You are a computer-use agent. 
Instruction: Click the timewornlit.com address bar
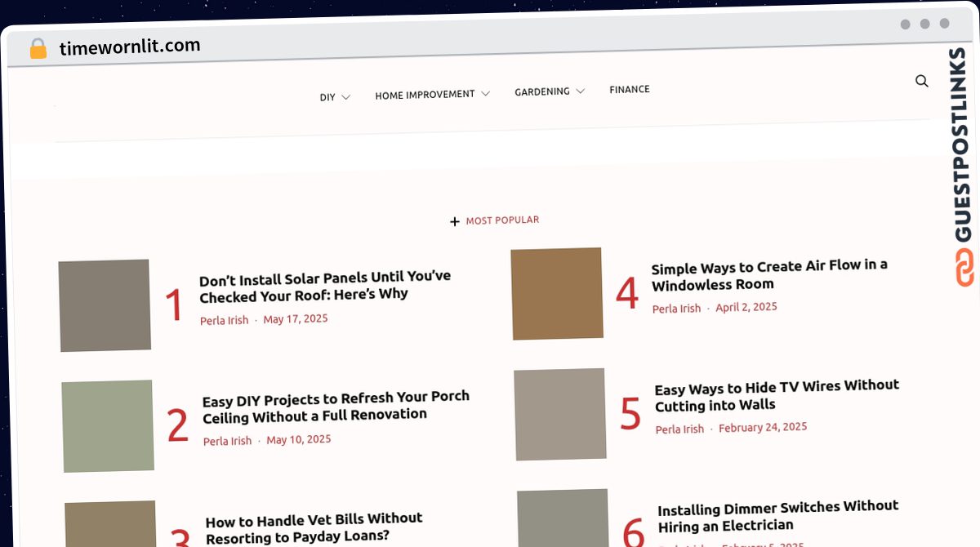point(131,45)
